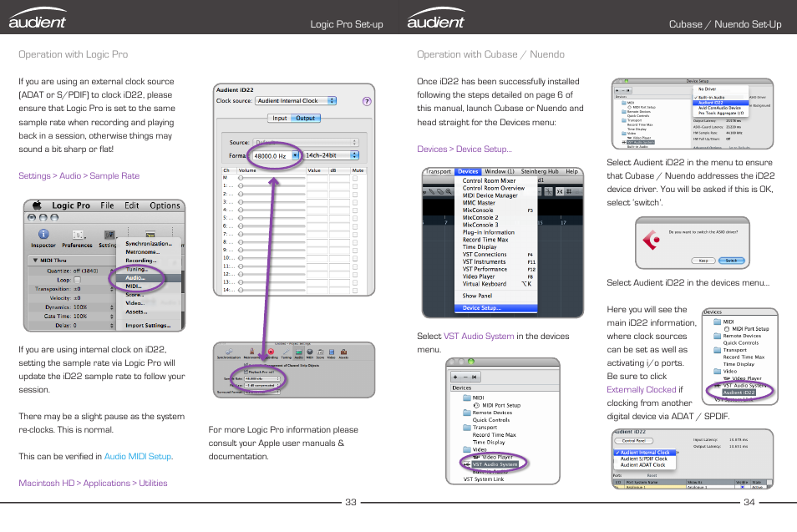Screen dimensions: 797x532
Task: Select Synchronization icon in Project Settings toolbar
Action: pyautogui.click(x=229, y=352)
